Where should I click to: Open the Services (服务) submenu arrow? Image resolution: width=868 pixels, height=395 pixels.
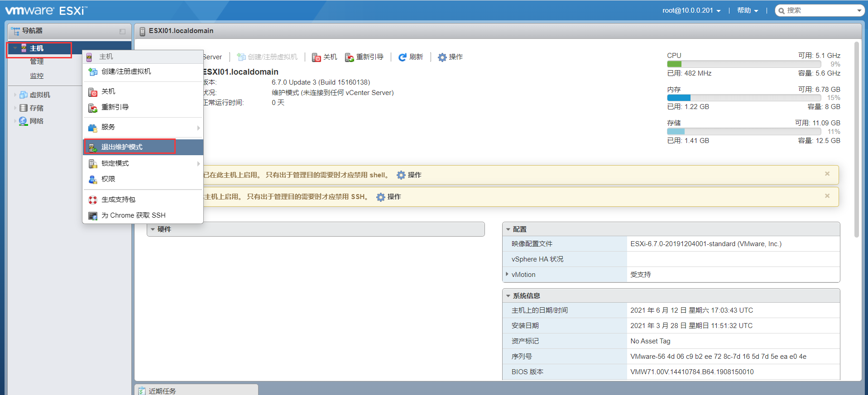pos(198,128)
